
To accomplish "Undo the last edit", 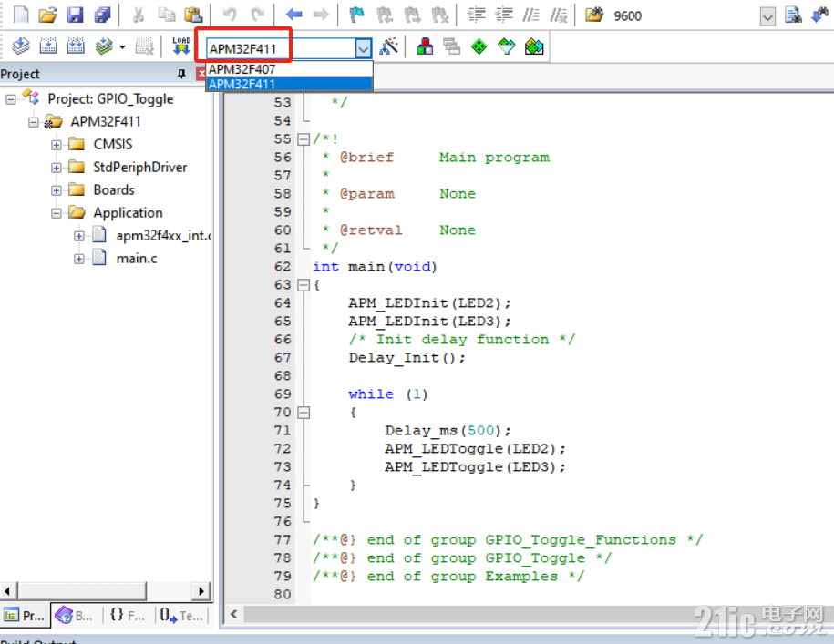I will 230,15.
